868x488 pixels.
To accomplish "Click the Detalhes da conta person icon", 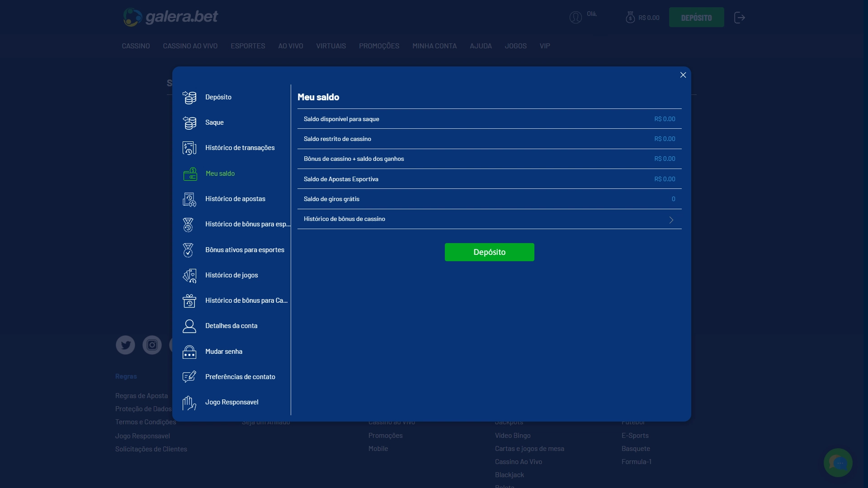I will pos(189,326).
